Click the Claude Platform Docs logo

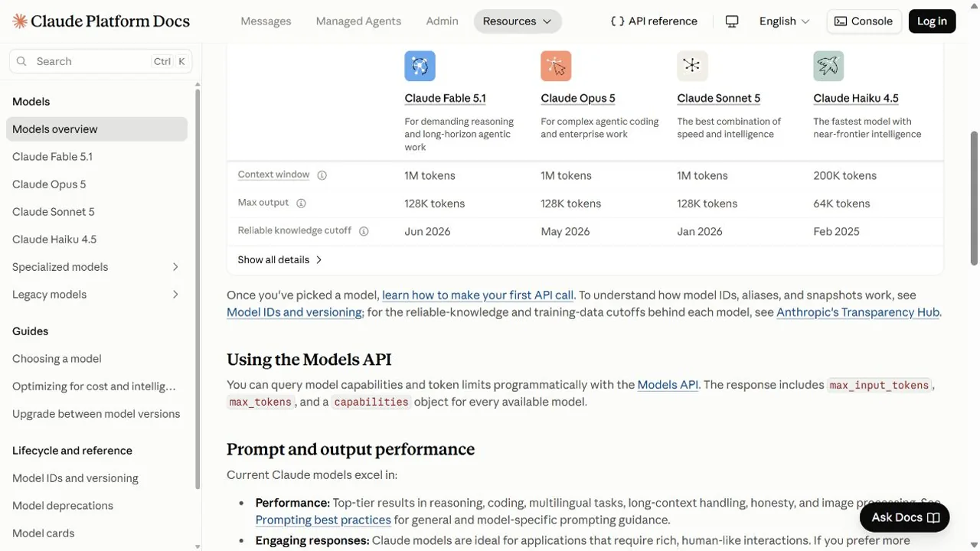(x=101, y=21)
